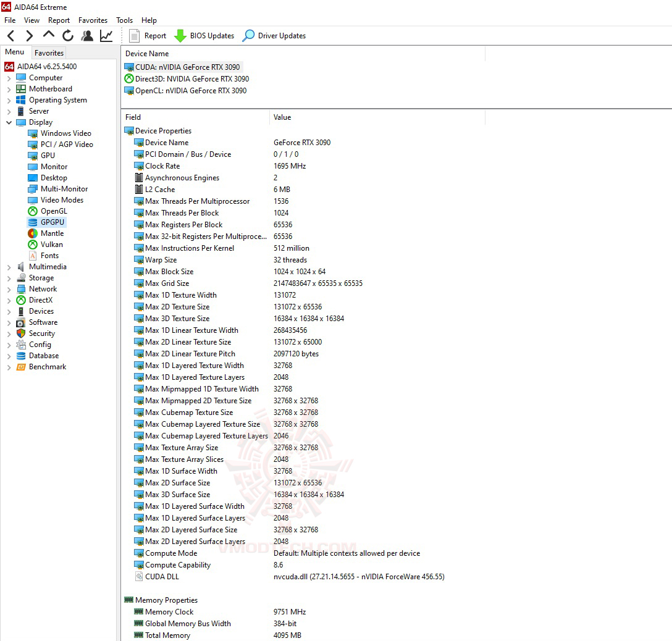Screen dimensions: 672x641
Task: Click the Mantle item icon
Action: tap(33, 233)
